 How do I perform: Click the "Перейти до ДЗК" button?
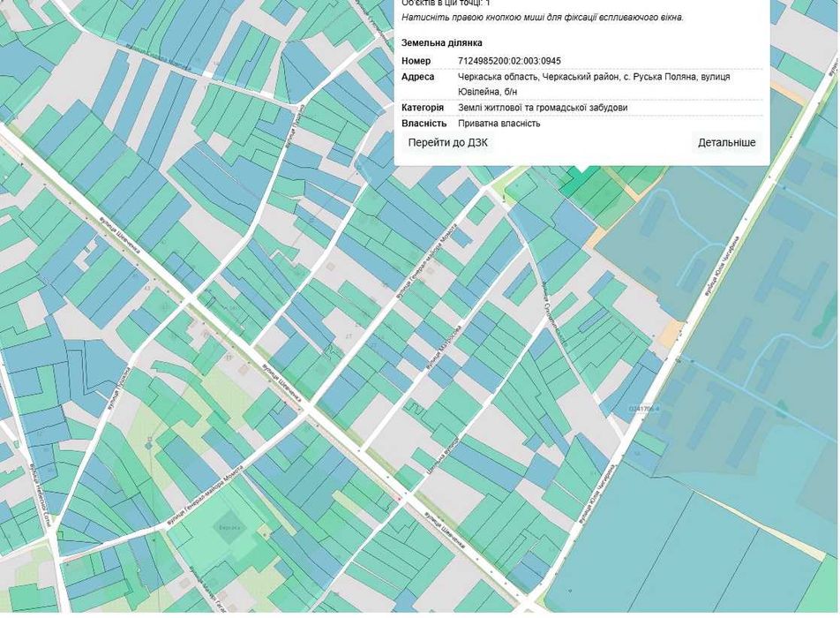click(448, 142)
